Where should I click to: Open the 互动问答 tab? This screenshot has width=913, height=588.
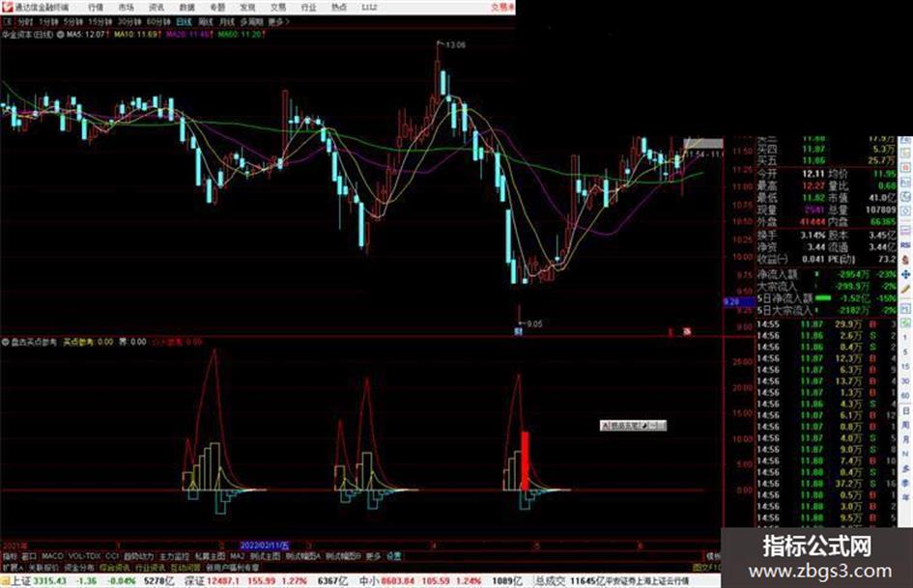click(x=185, y=567)
